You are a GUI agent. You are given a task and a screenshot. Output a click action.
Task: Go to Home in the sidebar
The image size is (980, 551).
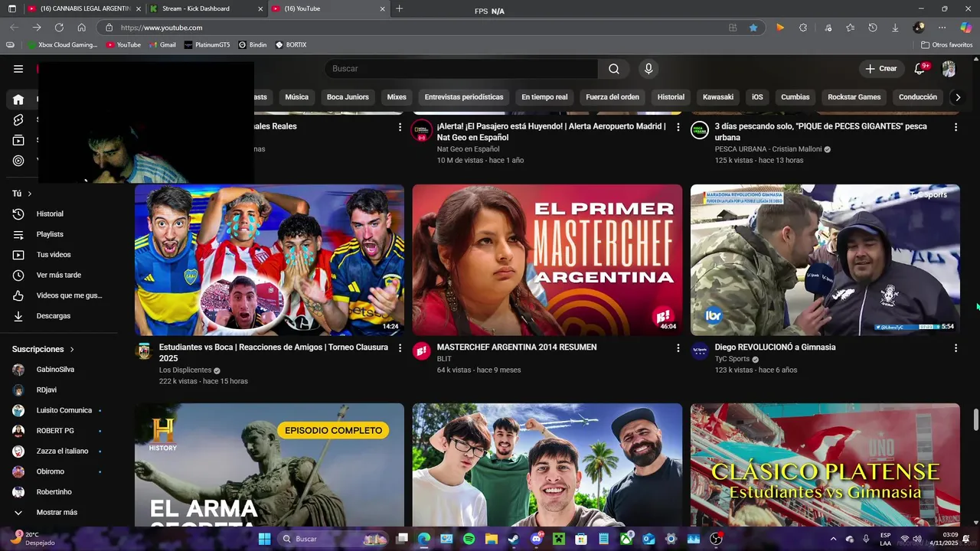pos(18,99)
